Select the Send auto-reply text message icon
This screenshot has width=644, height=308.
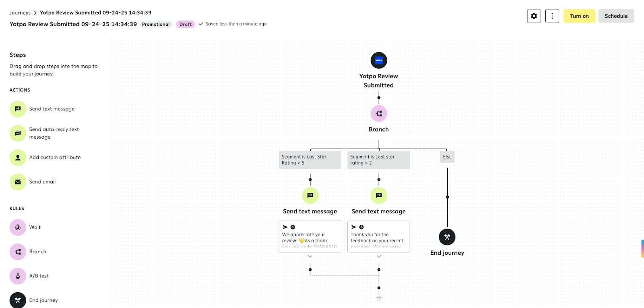click(x=18, y=133)
